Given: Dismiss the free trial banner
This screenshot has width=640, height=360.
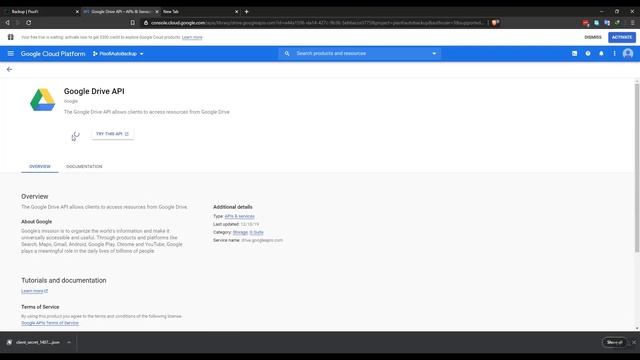Looking at the screenshot, I should 593,37.
